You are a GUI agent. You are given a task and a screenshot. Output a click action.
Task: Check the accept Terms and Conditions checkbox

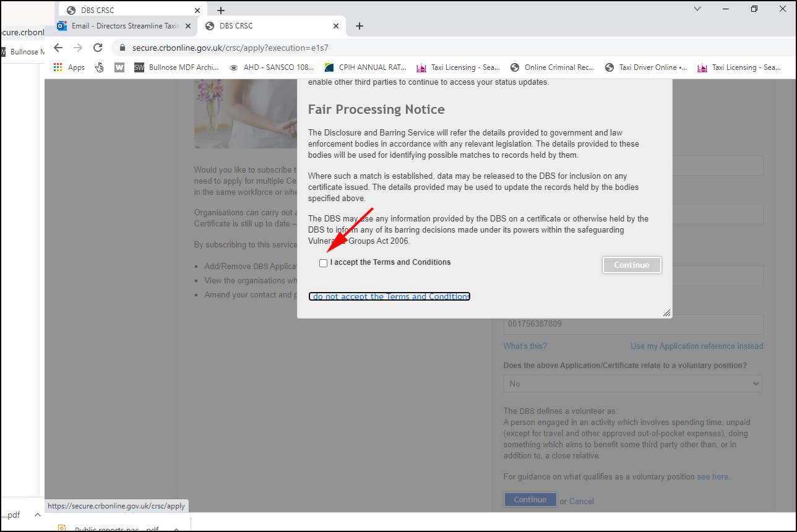(x=323, y=263)
